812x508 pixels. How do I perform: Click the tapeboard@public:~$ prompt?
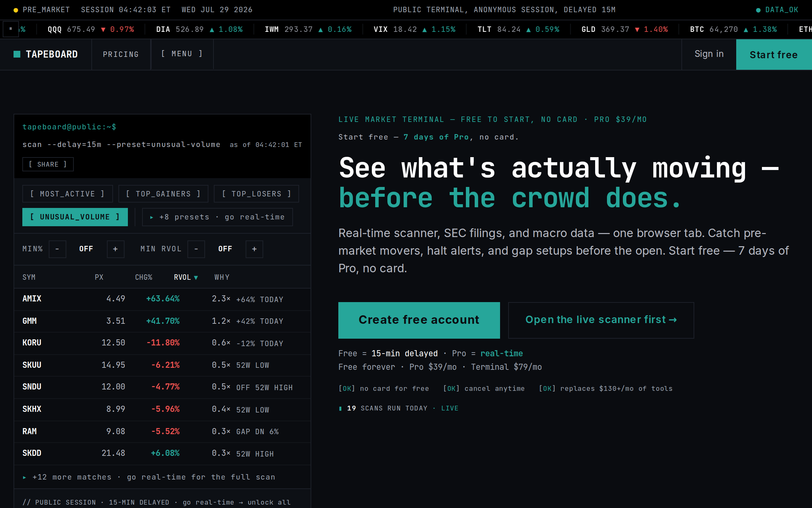(x=69, y=127)
